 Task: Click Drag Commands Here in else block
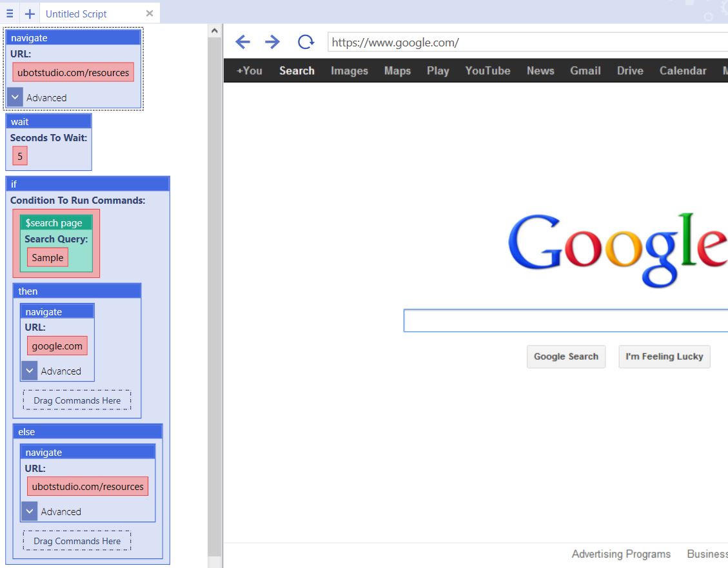pos(77,541)
